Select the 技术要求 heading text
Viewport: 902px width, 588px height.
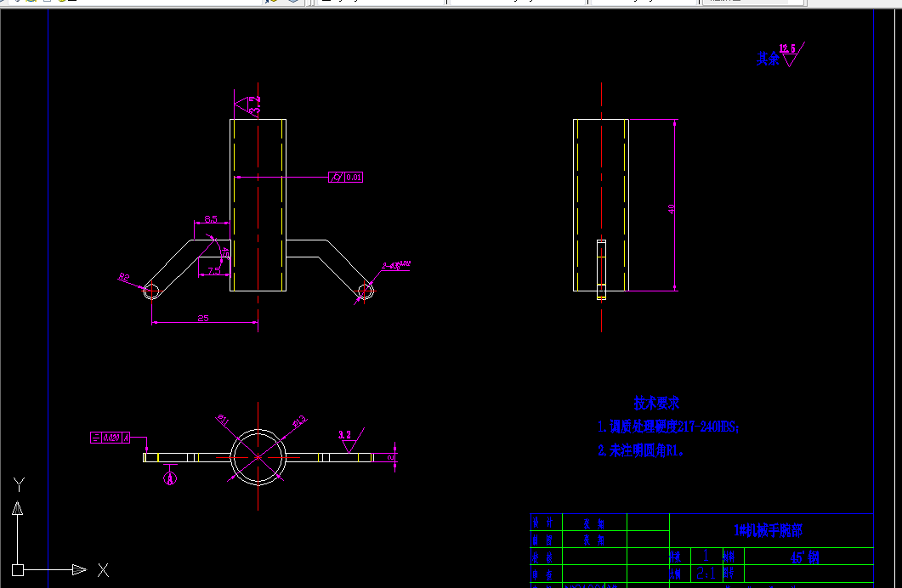coord(656,403)
